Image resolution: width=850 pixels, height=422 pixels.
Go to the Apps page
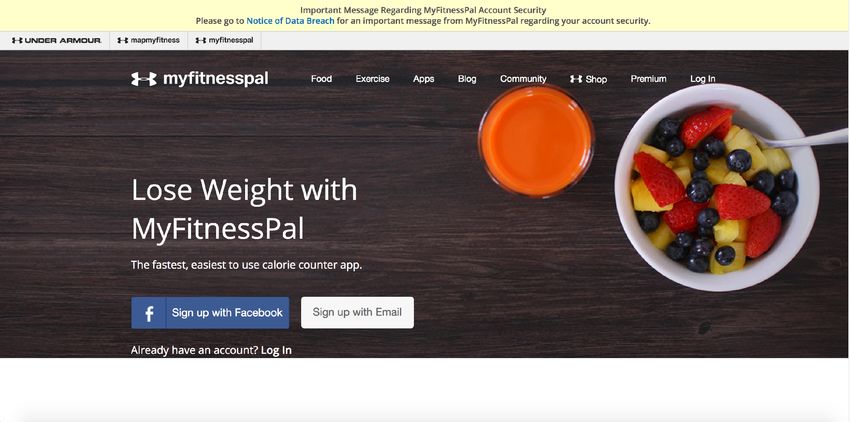tap(423, 79)
